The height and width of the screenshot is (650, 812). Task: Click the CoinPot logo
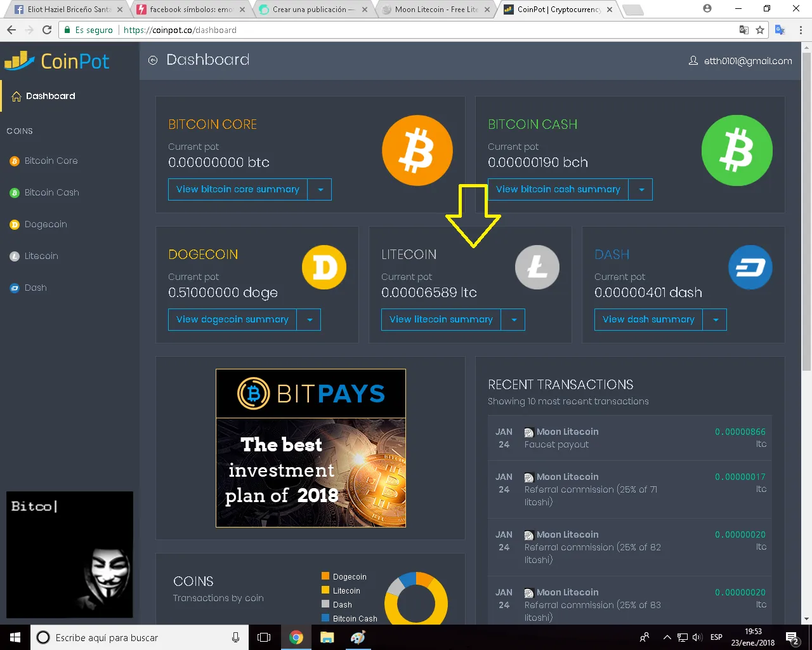tap(57, 61)
